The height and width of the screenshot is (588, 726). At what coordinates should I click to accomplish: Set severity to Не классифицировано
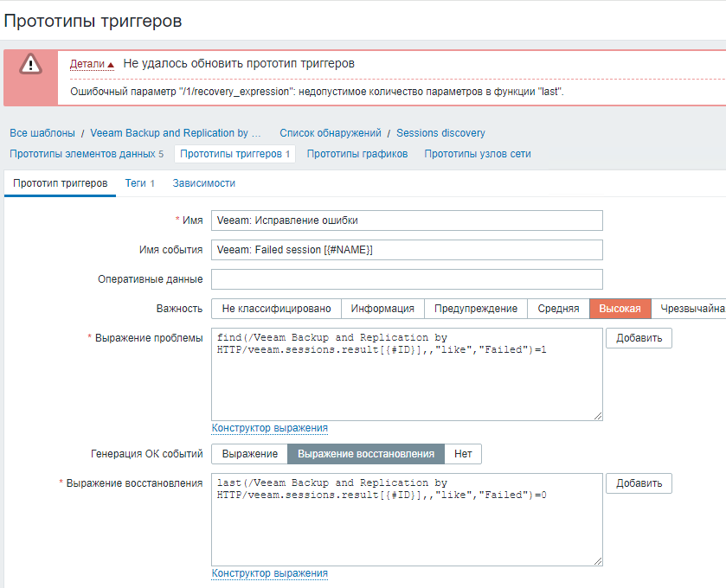[276, 309]
